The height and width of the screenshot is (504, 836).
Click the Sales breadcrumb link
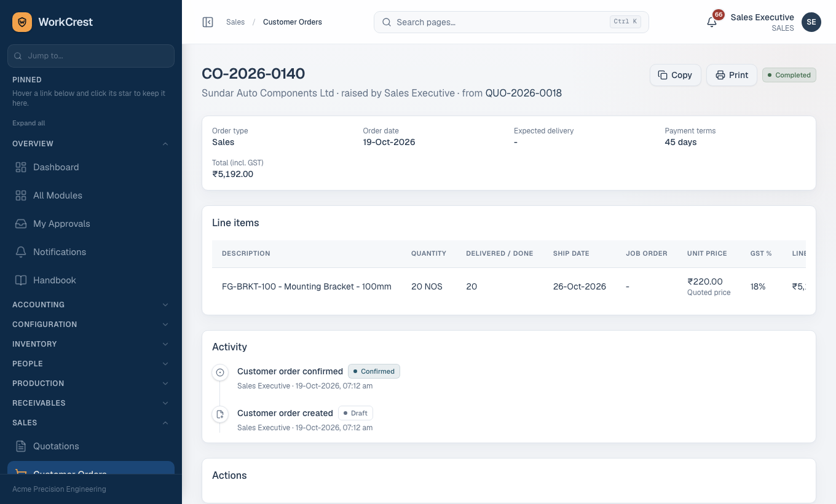click(235, 22)
